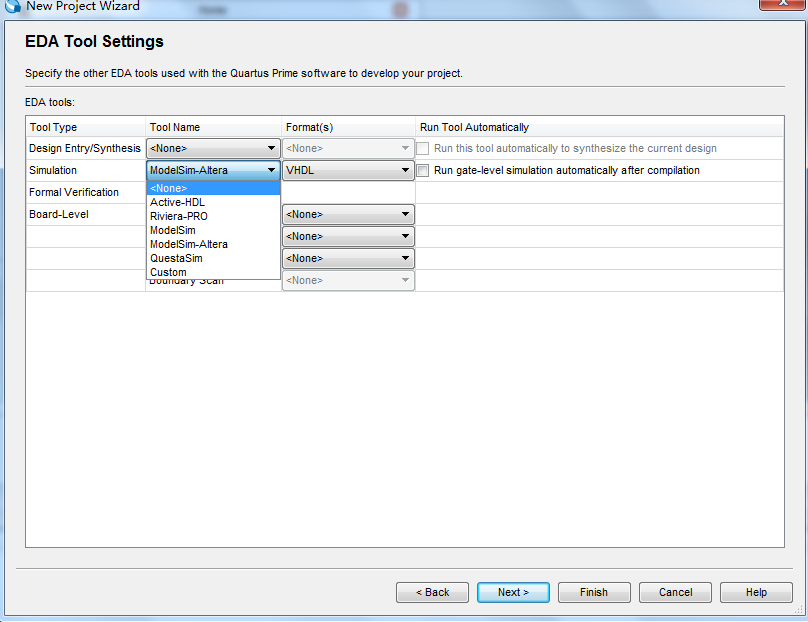Open the Design Entry/Synthesis tool name dropdown
Screen dimensions: 808x622
tap(213, 148)
